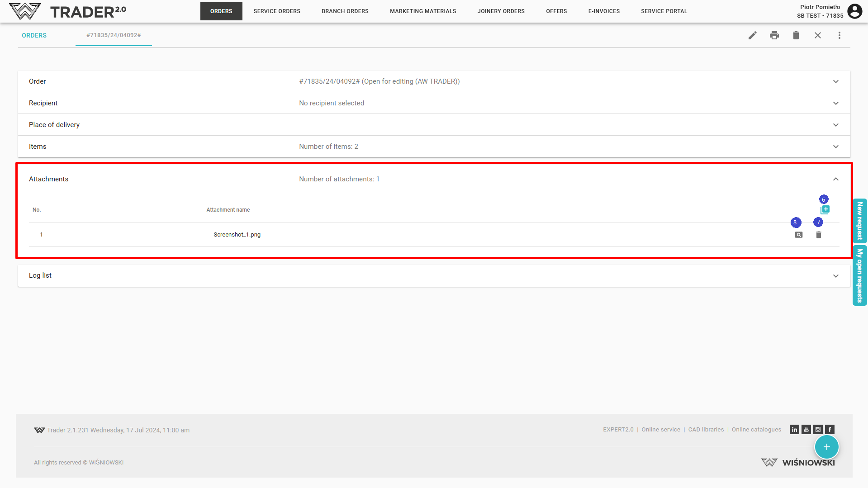Image resolution: width=868 pixels, height=488 pixels.
Task: Add a new attachment with plus icon
Action: coord(825,210)
